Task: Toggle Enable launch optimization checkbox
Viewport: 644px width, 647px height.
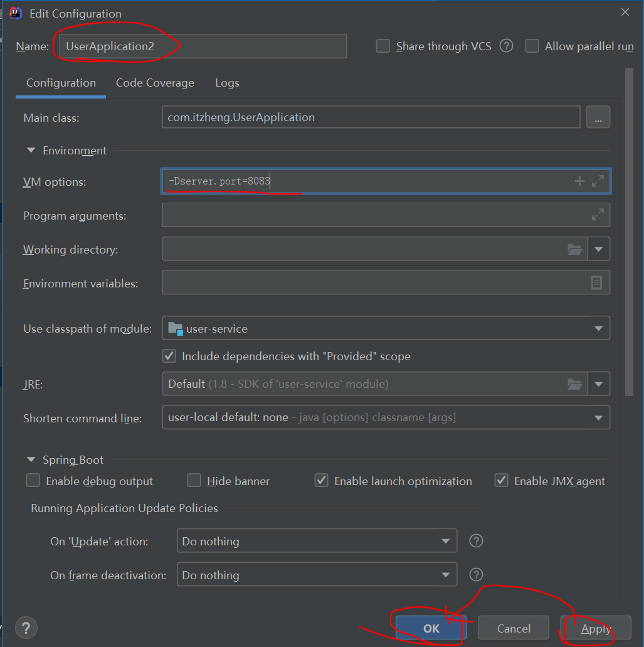Action: tap(322, 480)
